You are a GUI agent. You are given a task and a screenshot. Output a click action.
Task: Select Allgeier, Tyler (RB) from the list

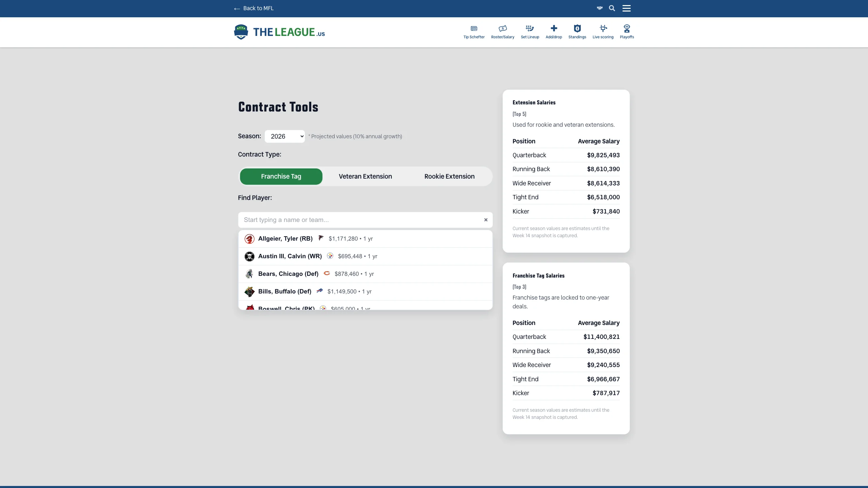365,239
